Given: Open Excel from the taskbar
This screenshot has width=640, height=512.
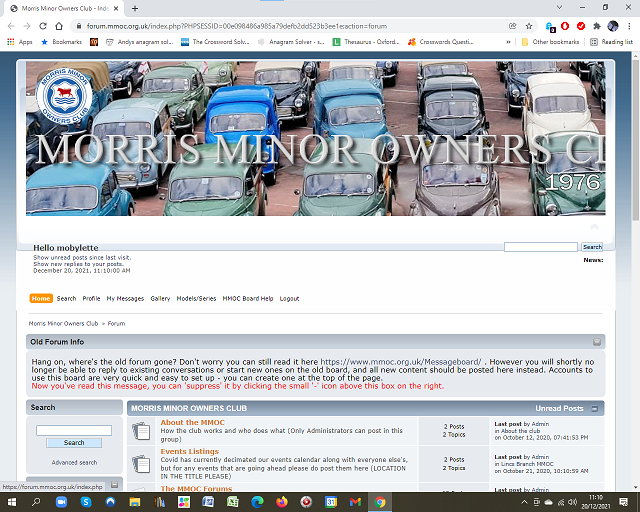Looking at the screenshot, I should pyautogui.click(x=233, y=502).
